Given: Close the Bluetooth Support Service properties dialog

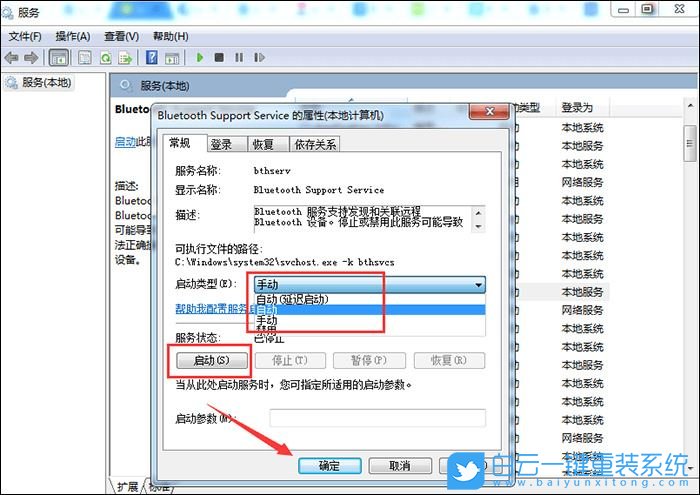Looking at the screenshot, I should (x=489, y=111).
